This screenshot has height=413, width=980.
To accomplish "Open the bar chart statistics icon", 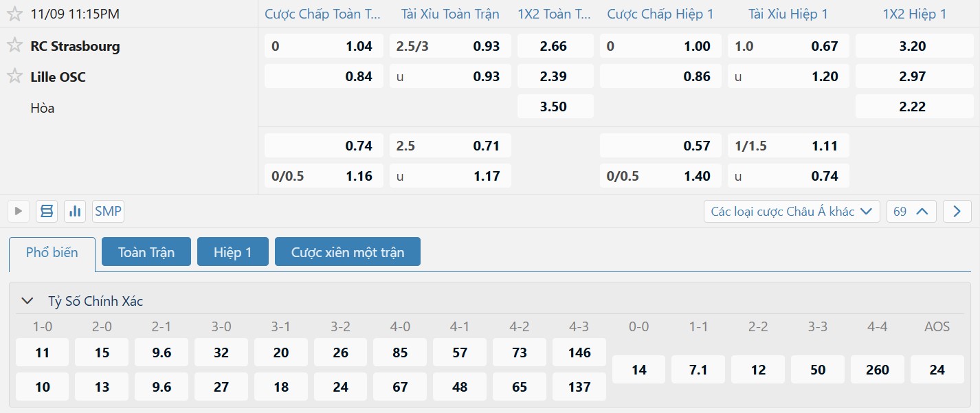I will coord(75,211).
